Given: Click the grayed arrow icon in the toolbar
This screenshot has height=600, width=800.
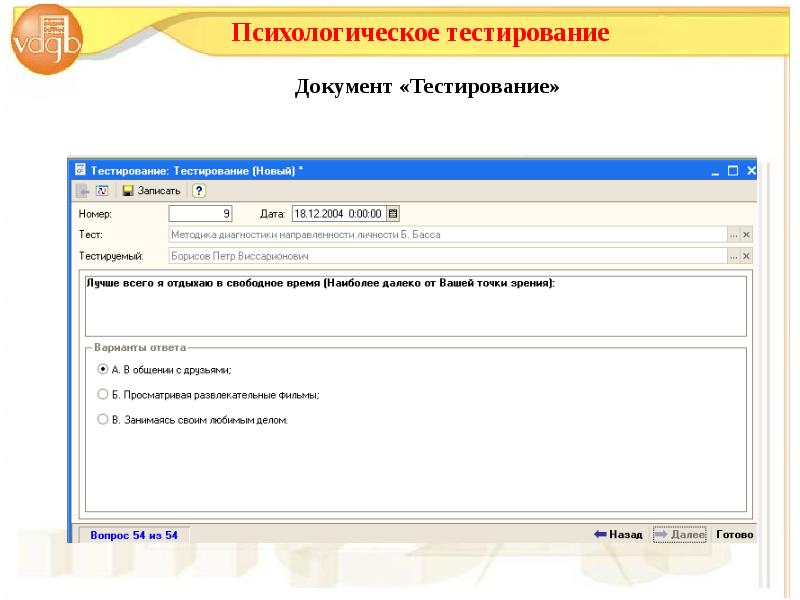Looking at the screenshot, I should [82, 191].
